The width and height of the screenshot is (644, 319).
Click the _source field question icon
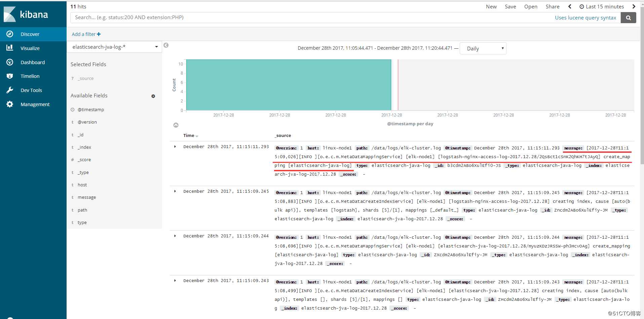[72, 79]
